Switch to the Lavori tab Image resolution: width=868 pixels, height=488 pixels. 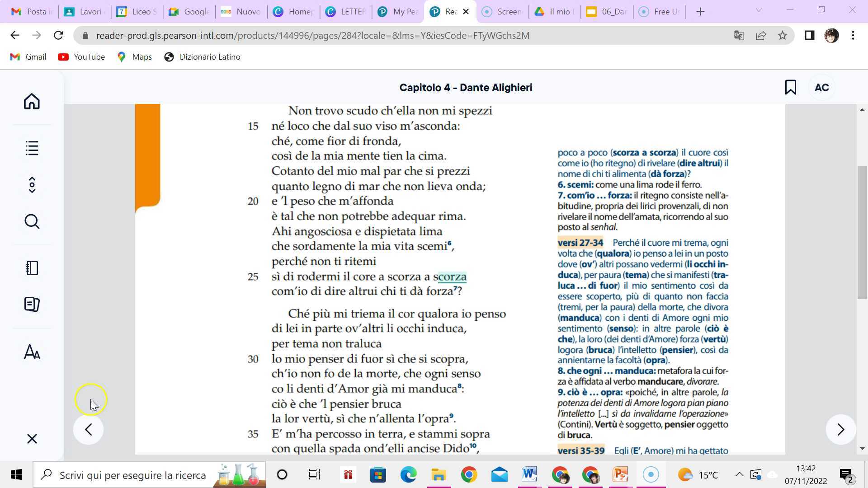click(85, 12)
